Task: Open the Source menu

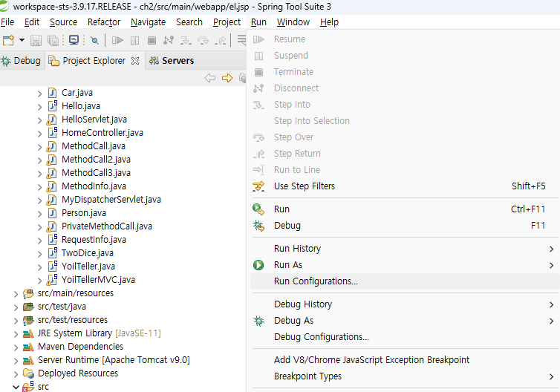Action: tap(64, 22)
